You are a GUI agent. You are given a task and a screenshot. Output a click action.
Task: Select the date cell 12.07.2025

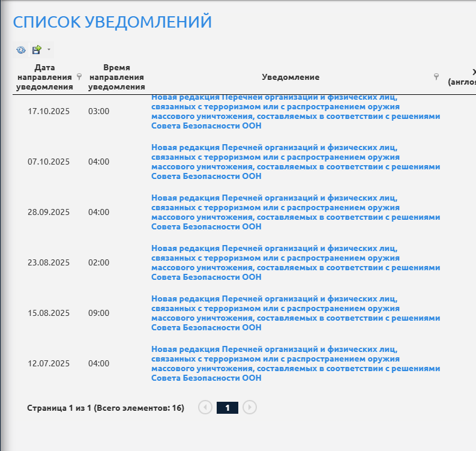point(49,363)
